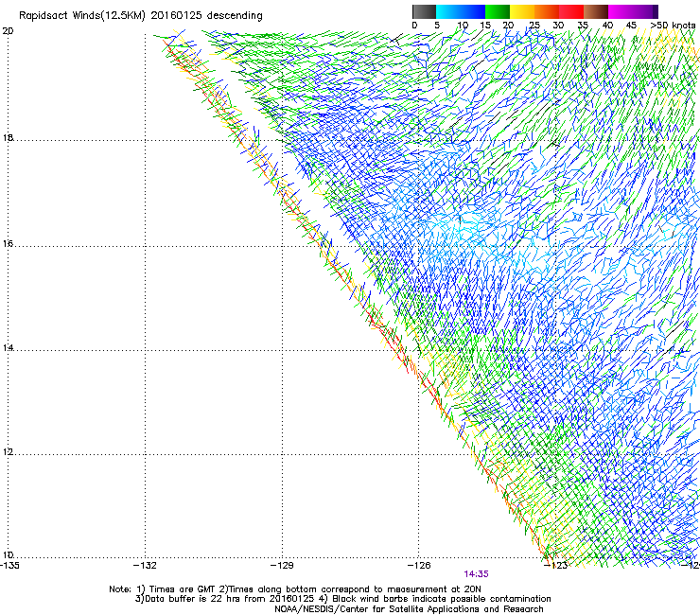Click the note 'Data buffer is 22 hrs from 20160125'
The height and width of the screenshot is (615, 700).
tap(230, 599)
